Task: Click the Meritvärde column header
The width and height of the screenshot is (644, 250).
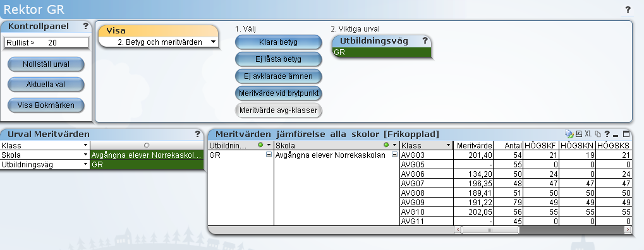Action: coord(474,145)
